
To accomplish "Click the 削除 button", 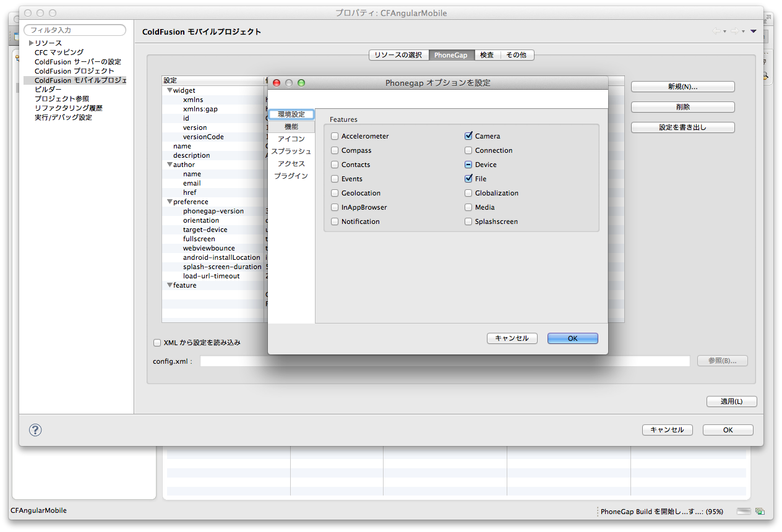I will [x=683, y=107].
